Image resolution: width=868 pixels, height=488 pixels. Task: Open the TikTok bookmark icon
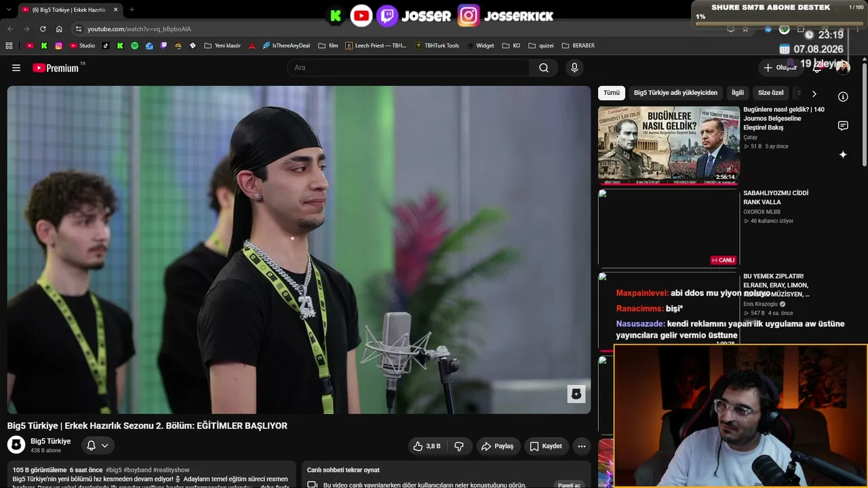(105, 46)
